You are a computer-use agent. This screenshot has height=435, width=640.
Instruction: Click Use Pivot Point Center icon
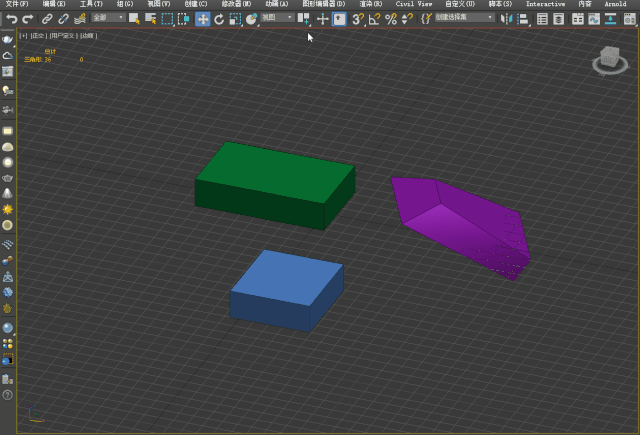click(x=303, y=19)
